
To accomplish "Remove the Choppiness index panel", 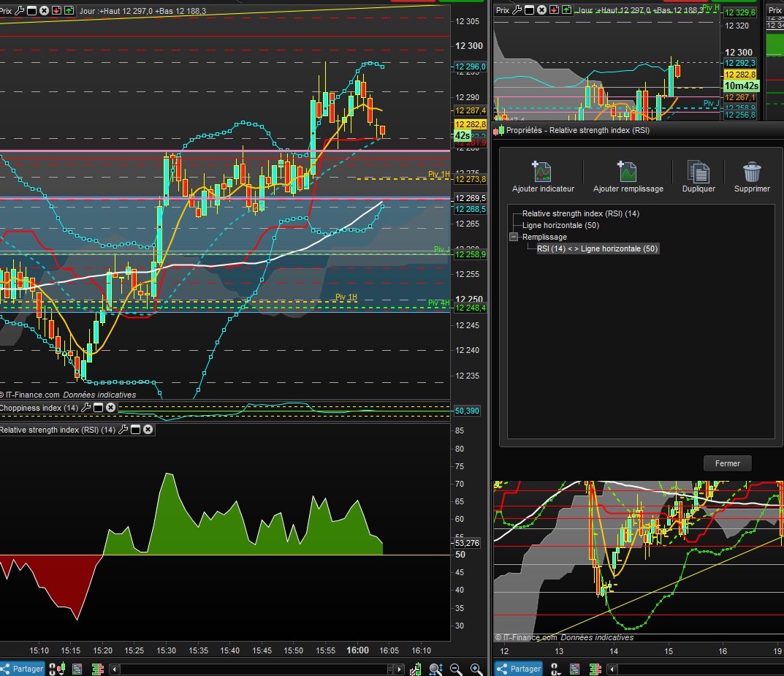I will coord(110,408).
